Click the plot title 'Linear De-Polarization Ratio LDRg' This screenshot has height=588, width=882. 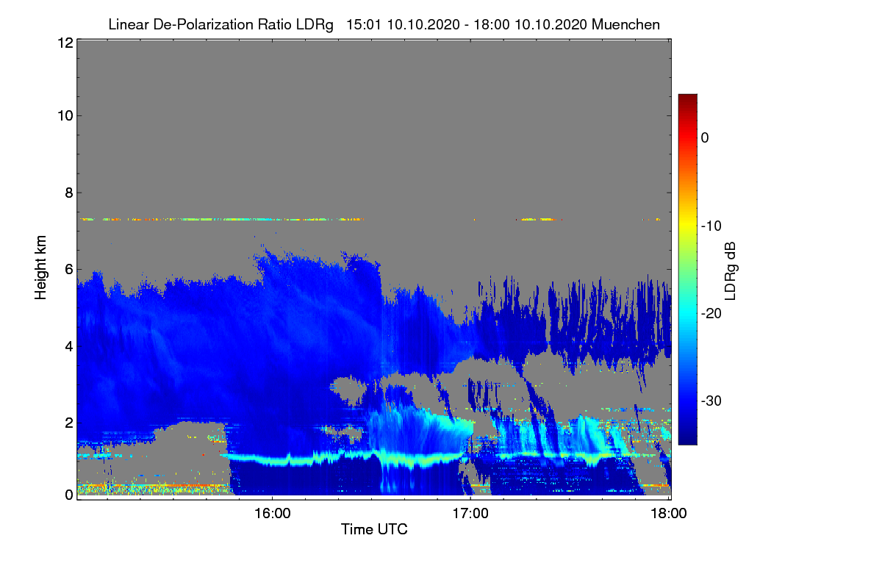click(x=220, y=24)
